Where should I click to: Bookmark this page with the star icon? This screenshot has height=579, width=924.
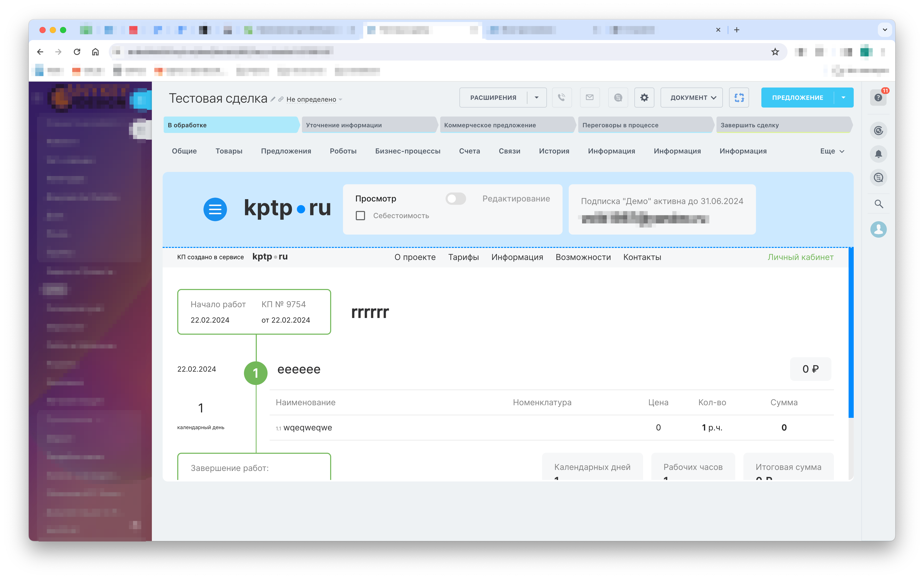[x=775, y=52]
